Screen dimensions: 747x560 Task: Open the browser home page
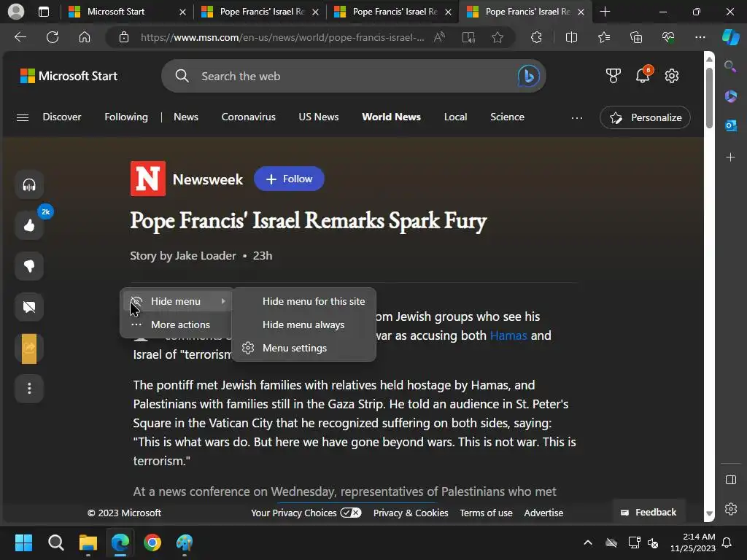[x=85, y=37]
